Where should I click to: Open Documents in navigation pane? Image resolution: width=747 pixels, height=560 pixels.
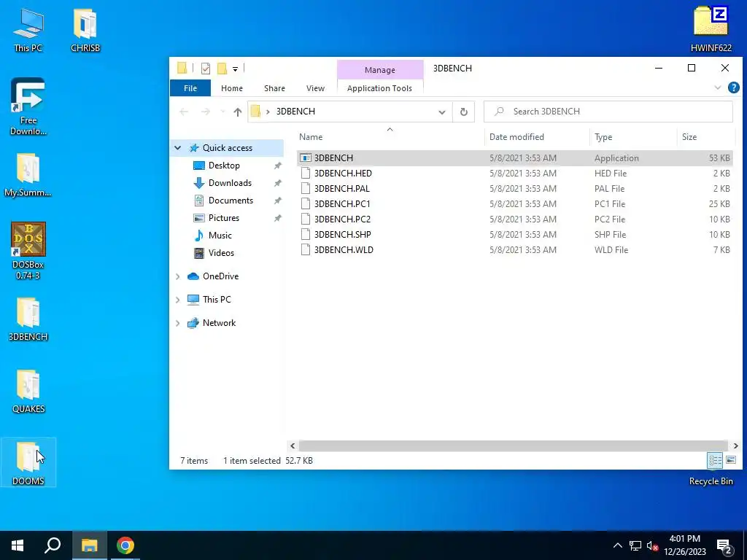click(231, 201)
